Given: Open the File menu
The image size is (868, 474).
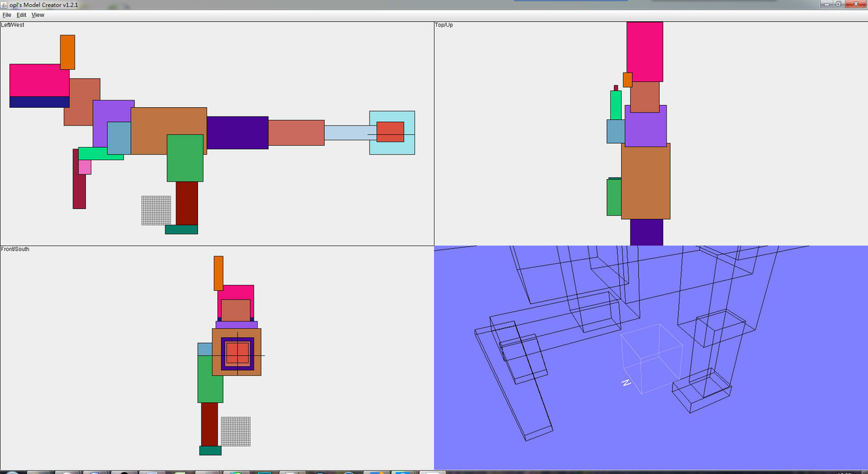Looking at the screenshot, I should [7, 15].
